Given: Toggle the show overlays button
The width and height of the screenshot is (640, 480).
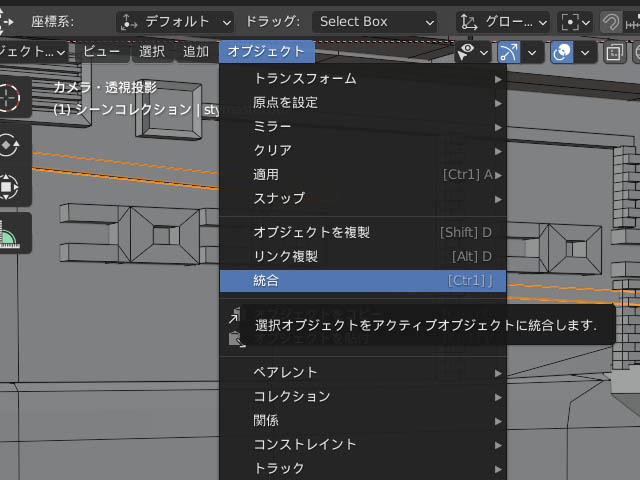Looking at the screenshot, I should 562,52.
